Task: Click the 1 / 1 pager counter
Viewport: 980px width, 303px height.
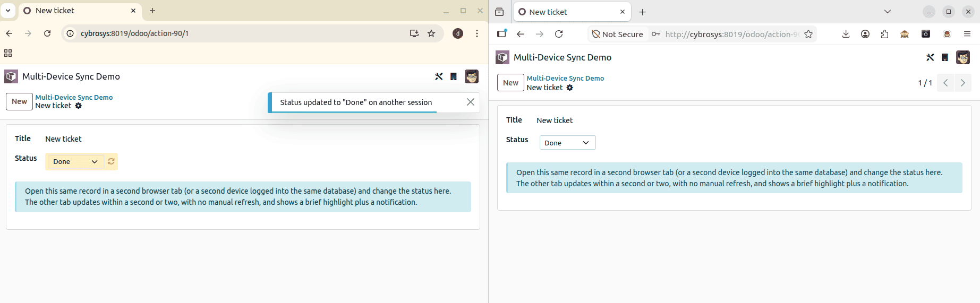Action: click(x=925, y=83)
